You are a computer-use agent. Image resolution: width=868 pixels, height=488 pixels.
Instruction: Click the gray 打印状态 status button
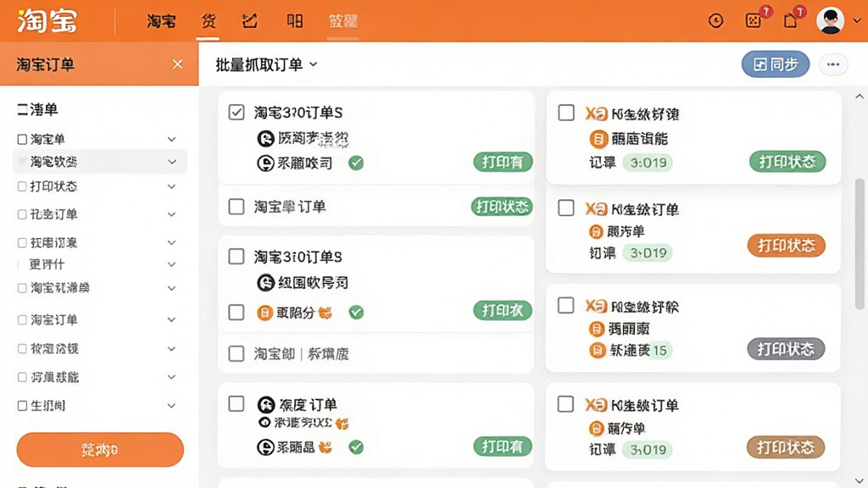786,349
